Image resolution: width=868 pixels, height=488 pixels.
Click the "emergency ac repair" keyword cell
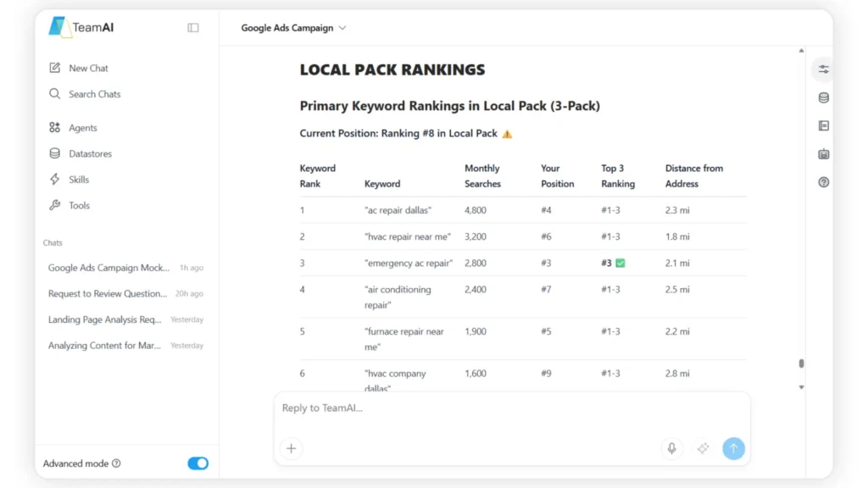click(409, 263)
